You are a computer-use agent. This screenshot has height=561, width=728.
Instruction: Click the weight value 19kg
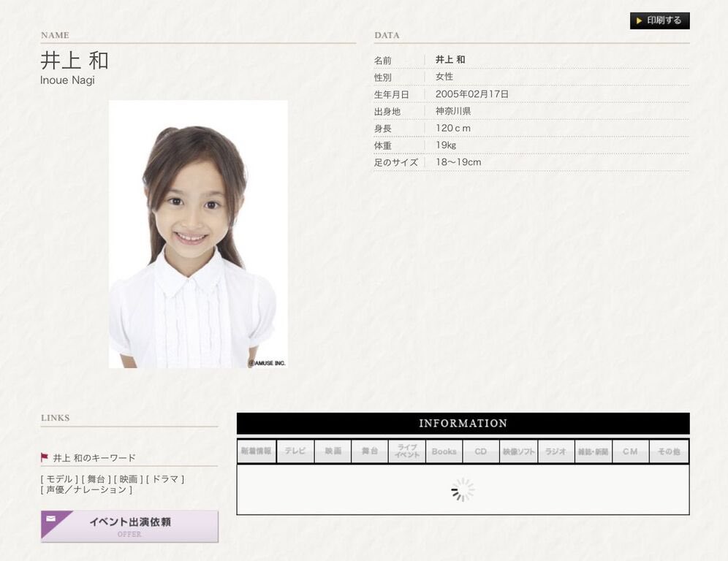coord(446,145)
